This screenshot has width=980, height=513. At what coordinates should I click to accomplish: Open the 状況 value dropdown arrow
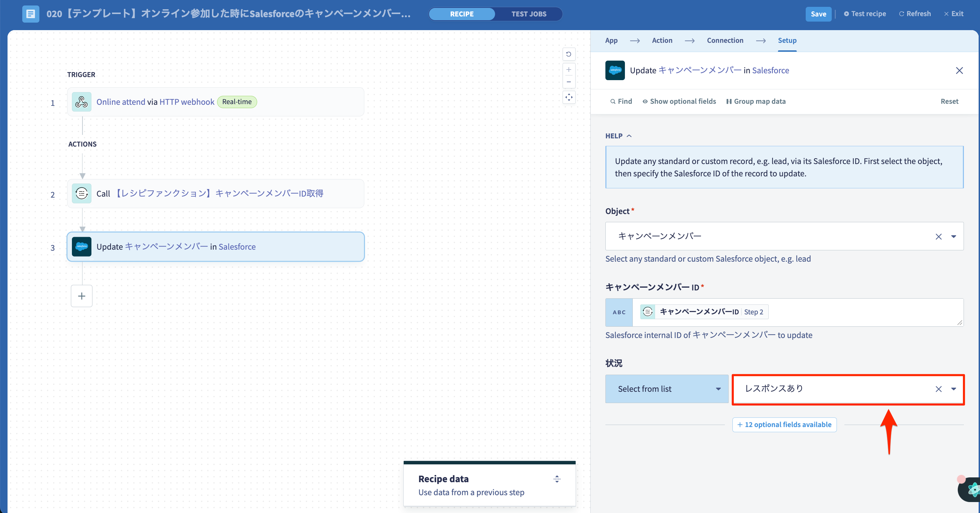[x=953, y=389]
